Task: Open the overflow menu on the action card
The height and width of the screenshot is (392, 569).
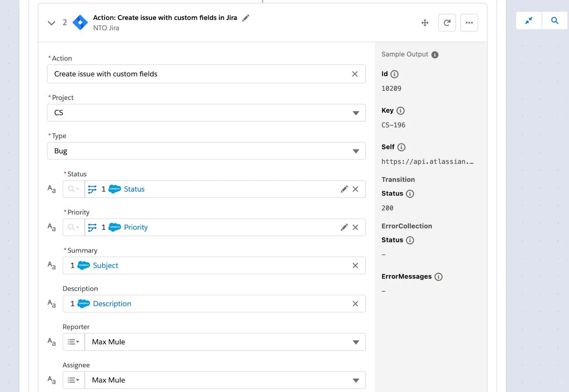Action: (469, 22)
